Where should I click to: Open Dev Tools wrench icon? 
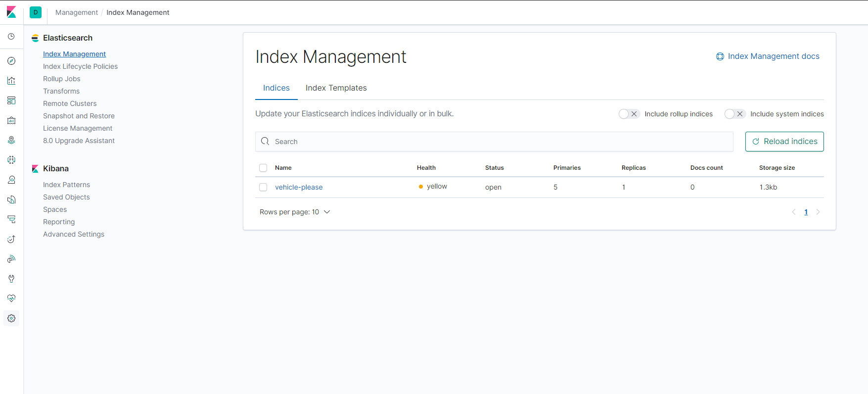pyautogui.click(x=11, y=279)
